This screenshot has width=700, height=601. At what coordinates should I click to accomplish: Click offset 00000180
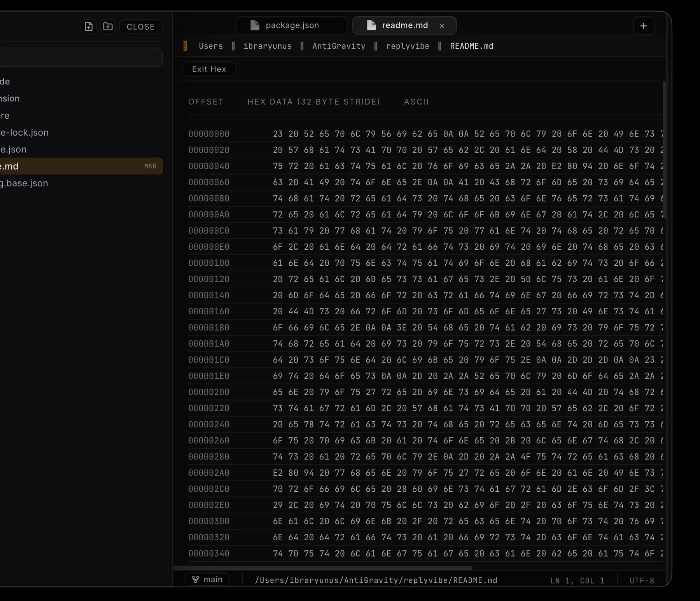tap(209, 328)
